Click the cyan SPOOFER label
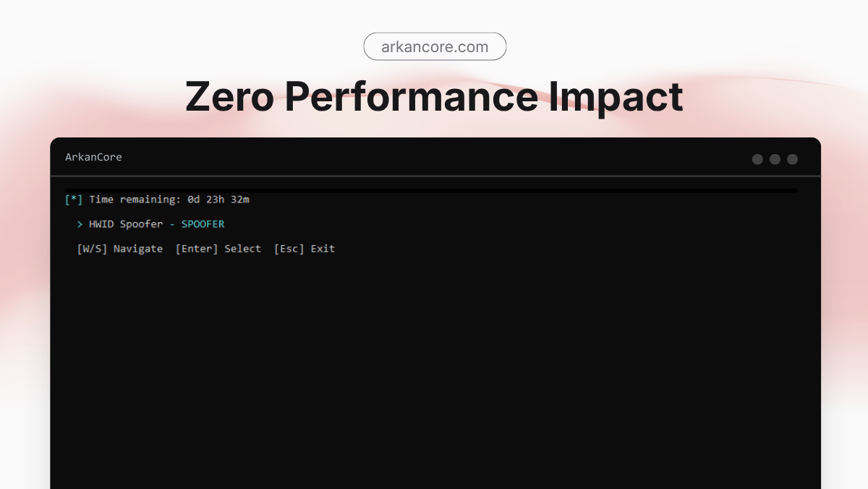The height and width of the screenshot is (489, 868). pyautogui.click(x=203, y=224)
